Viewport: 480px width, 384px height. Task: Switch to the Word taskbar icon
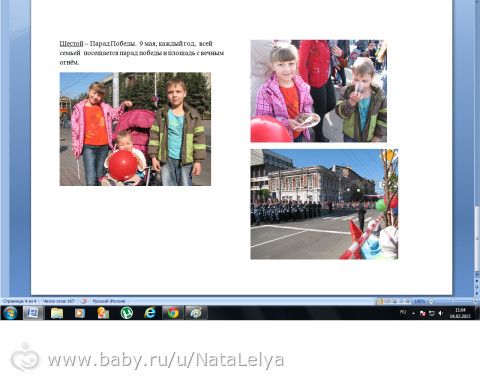coord(33,313)
